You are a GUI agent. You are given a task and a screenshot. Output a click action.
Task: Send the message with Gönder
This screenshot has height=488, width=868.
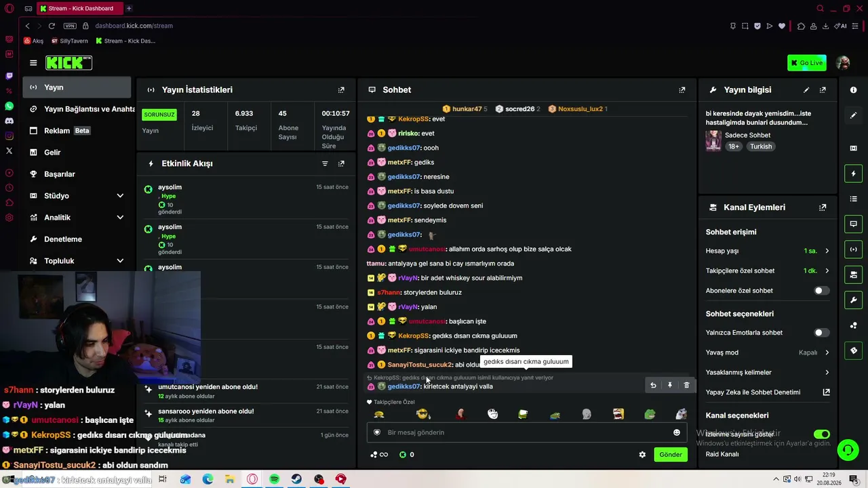click(x=671, y=455)
